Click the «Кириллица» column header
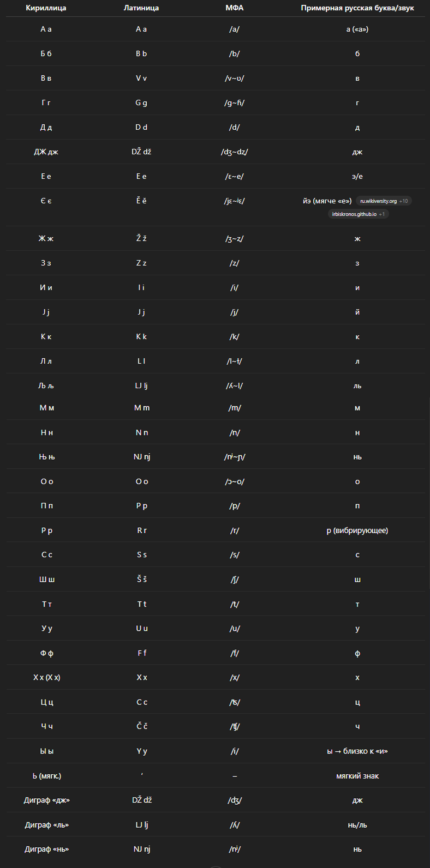 click(x=46, y=8)
